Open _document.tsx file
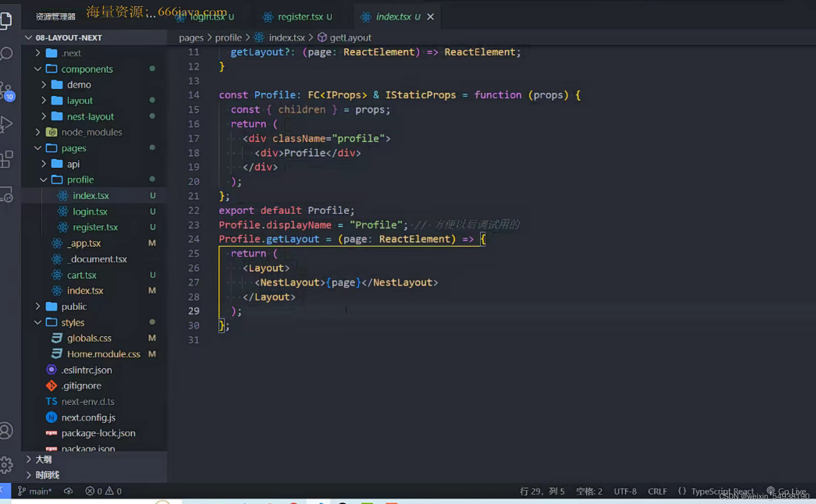 (94, 259)
